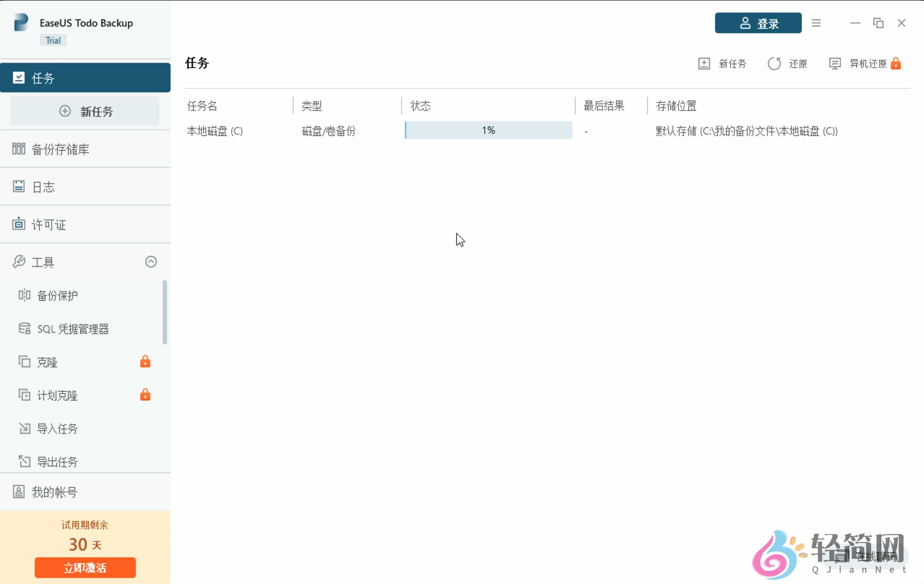Click the 存储位置 column header
924x584 pixels.
[x=676, y=105]
